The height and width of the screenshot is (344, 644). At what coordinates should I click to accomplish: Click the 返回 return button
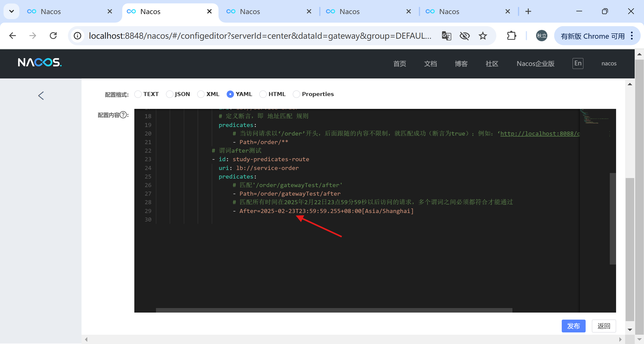[604, 326]
